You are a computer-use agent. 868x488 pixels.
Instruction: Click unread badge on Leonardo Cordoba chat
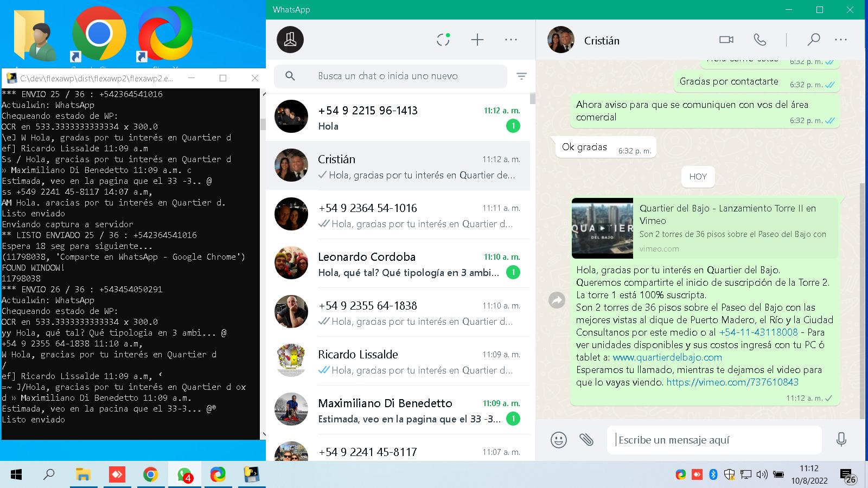tap(513, 272)
